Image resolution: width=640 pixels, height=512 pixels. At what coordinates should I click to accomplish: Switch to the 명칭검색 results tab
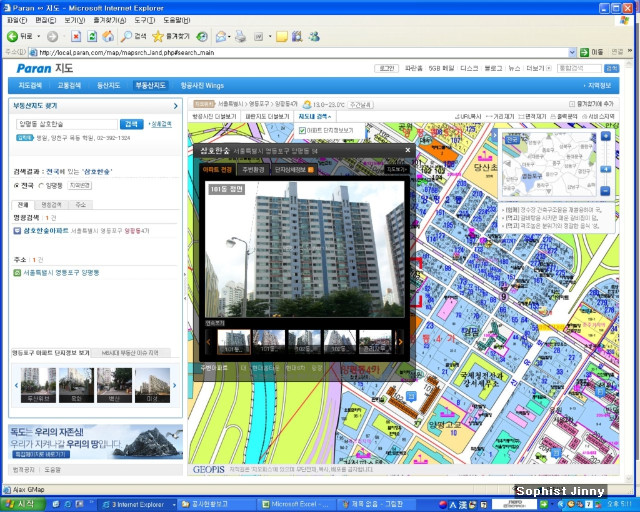(x=51, y=205)
